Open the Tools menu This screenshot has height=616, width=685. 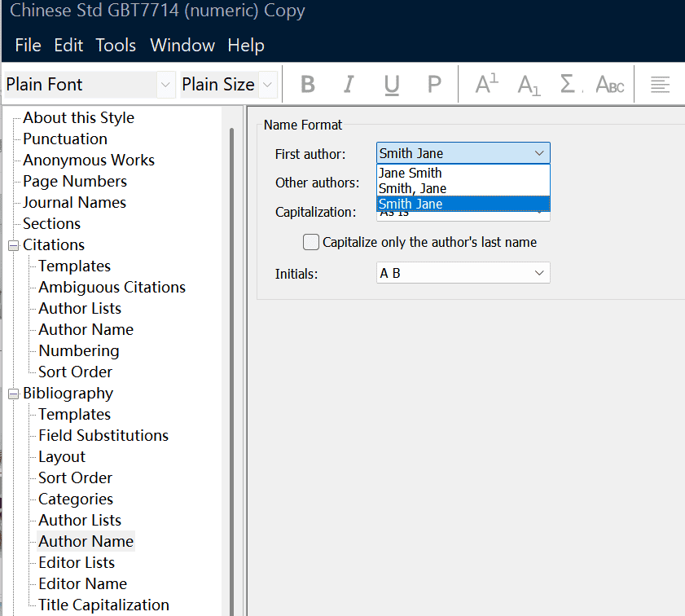point(116,45)
